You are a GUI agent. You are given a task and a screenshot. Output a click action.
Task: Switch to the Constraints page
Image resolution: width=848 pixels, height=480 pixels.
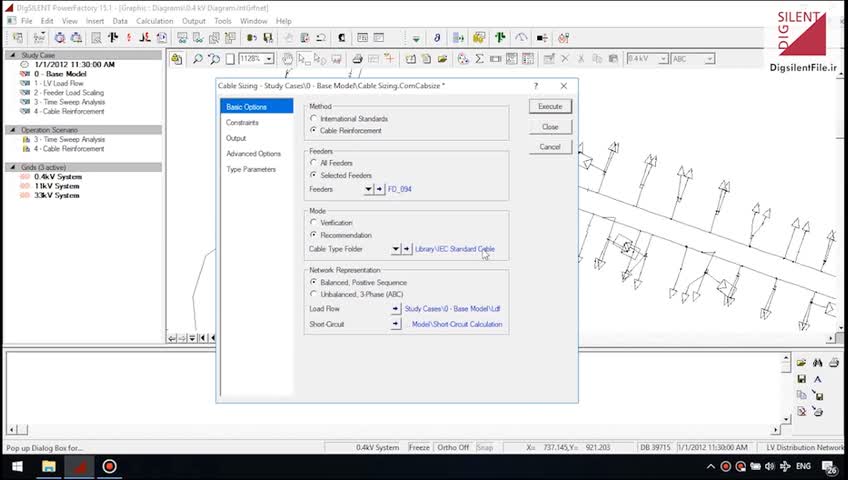[242, 122]
